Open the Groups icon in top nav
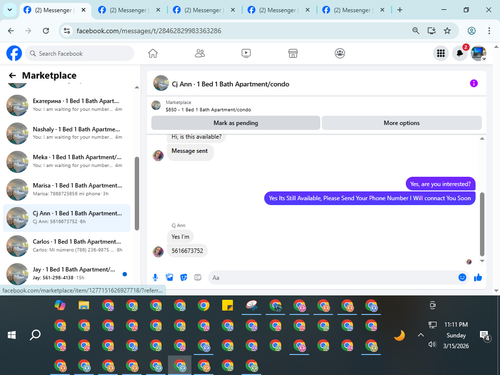This screenshot has height=375, width=500. 340,53
